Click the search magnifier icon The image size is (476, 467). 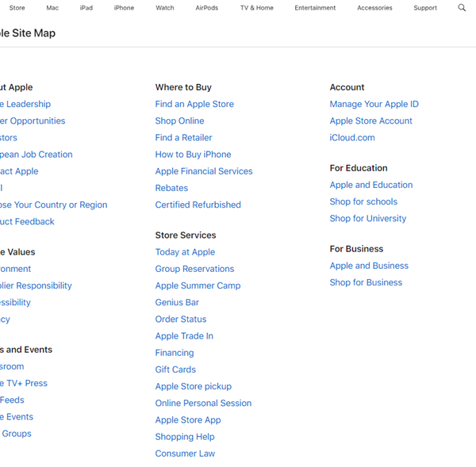(462, 8)
